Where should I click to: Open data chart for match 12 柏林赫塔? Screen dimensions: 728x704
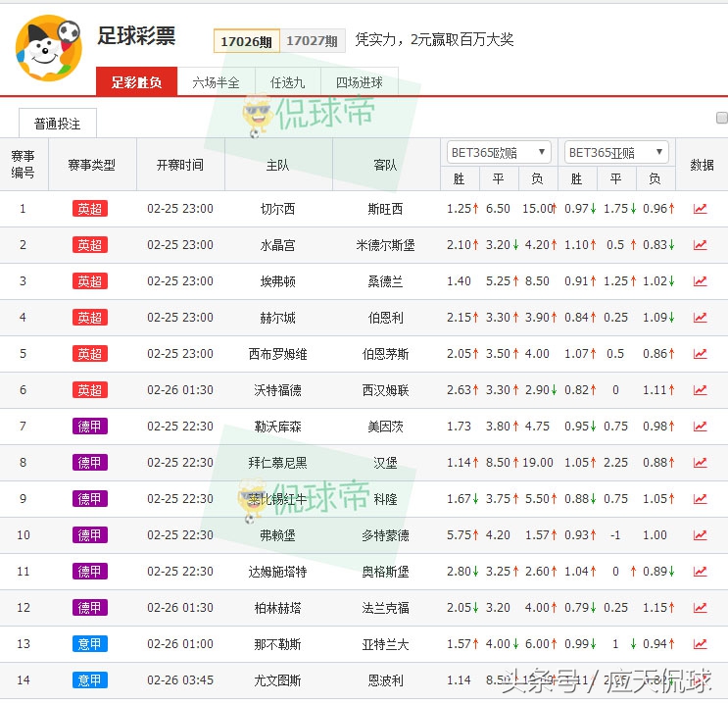tap(700, 607)
